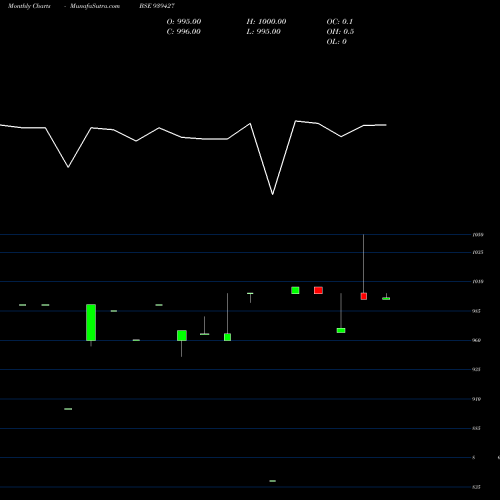
Task: Click the 885 price axis label
Action: tap(477, 428)
